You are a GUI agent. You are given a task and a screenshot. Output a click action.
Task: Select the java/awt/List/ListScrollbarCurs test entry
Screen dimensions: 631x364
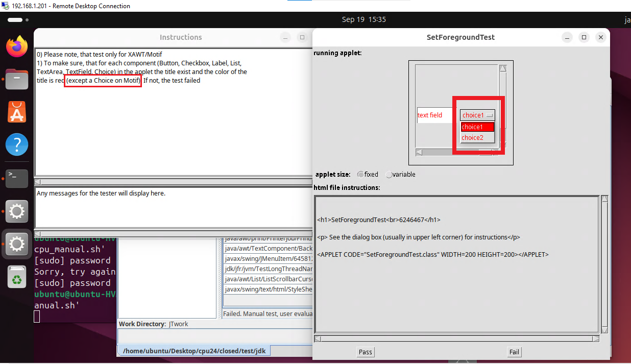tap(268, 279)
